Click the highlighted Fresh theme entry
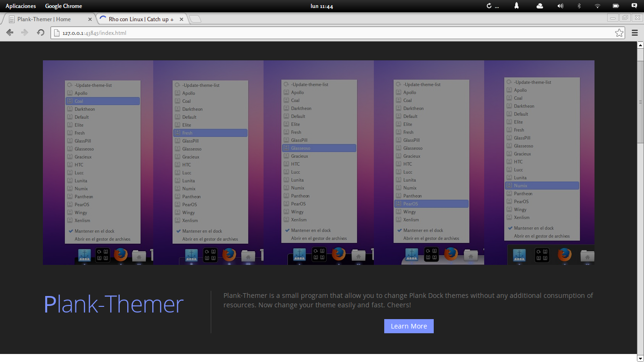 pos(210,133)
